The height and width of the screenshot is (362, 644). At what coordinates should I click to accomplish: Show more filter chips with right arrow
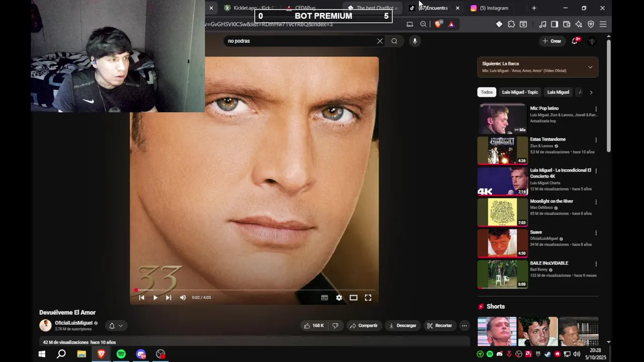pyautogui.click(x=591, y=93)
